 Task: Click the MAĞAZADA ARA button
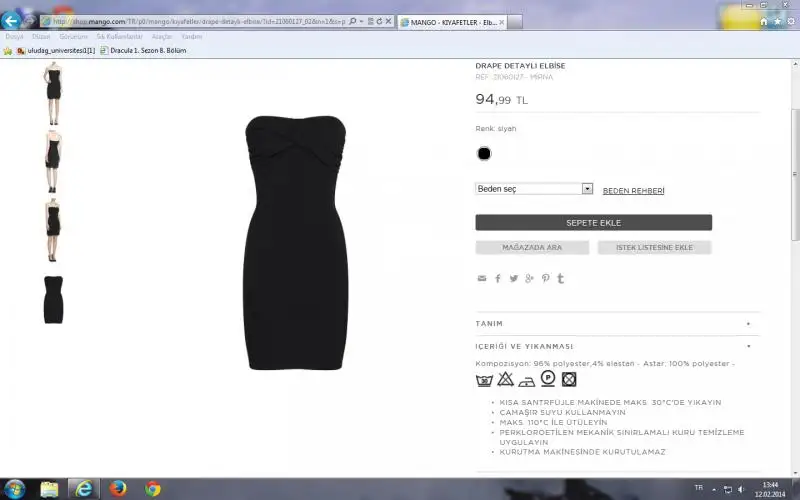pos(532,247)
